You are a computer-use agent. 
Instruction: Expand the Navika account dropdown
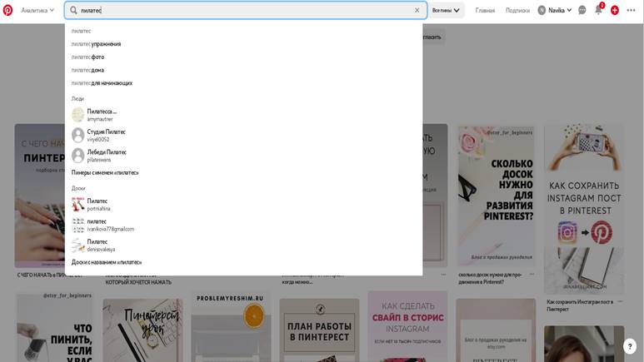tap(555, 10)
